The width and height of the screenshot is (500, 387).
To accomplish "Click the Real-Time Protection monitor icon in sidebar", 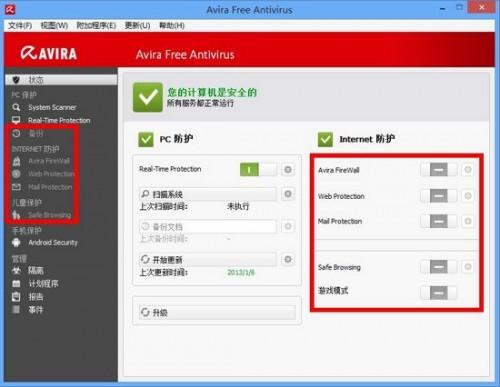I will 16,120.
